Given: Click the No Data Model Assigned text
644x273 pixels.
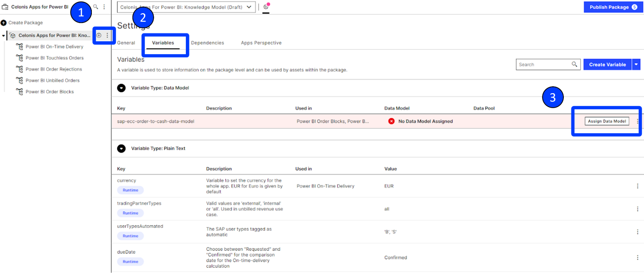Looking at the screenshot, I should click(426, 121).
